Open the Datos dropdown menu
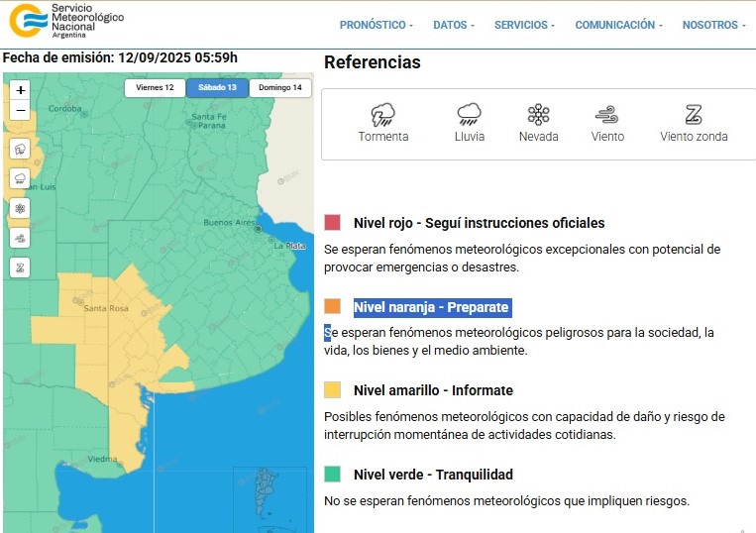Viewport: 756px width, 533px height. [x=454, y=25]
